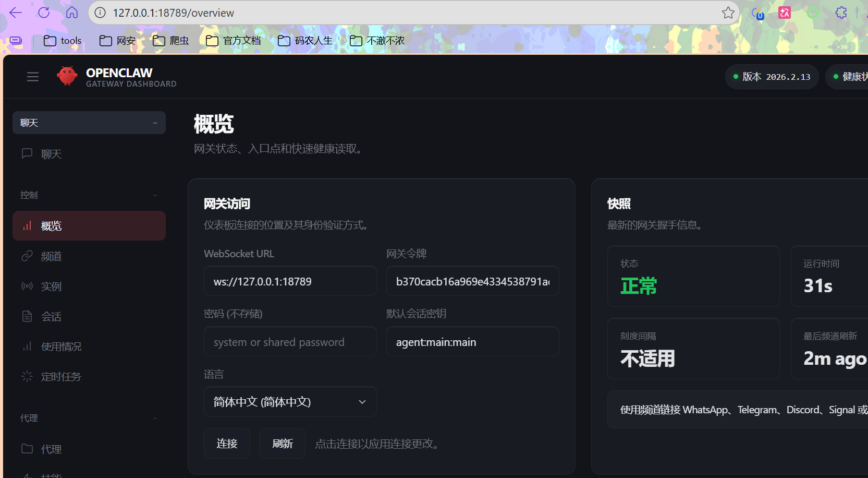Open browser home page icon

72,13
